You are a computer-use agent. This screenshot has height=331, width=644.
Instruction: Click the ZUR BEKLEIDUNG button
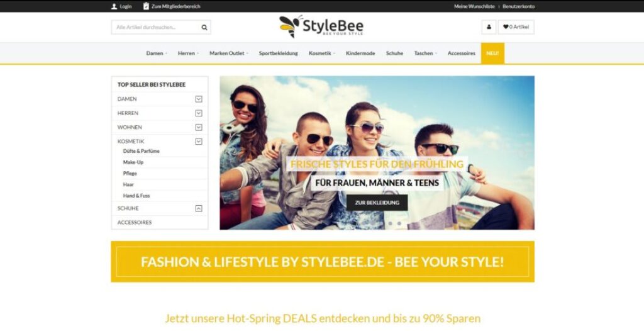click(x=377, y=203)
